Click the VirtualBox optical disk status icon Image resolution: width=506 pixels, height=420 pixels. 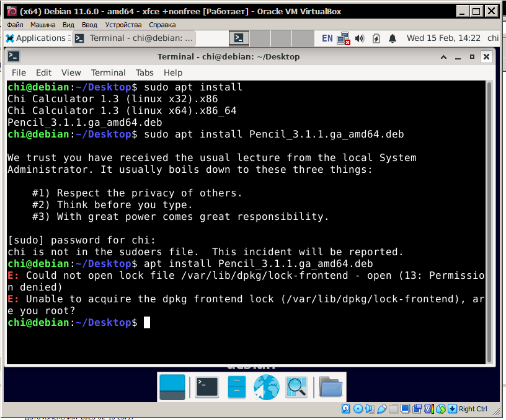[x=358, y=409]
